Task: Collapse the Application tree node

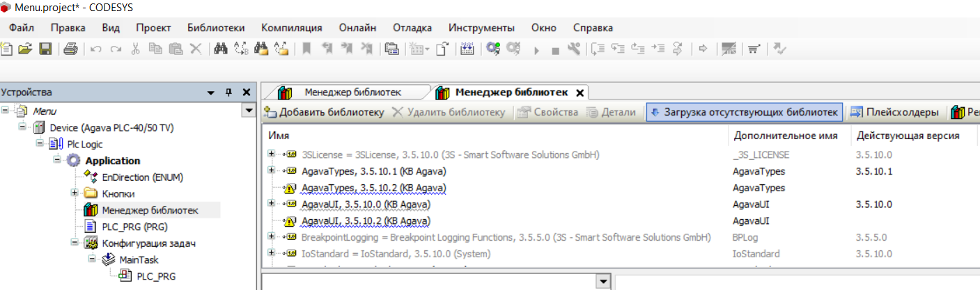Action: [x=58, y=161]
